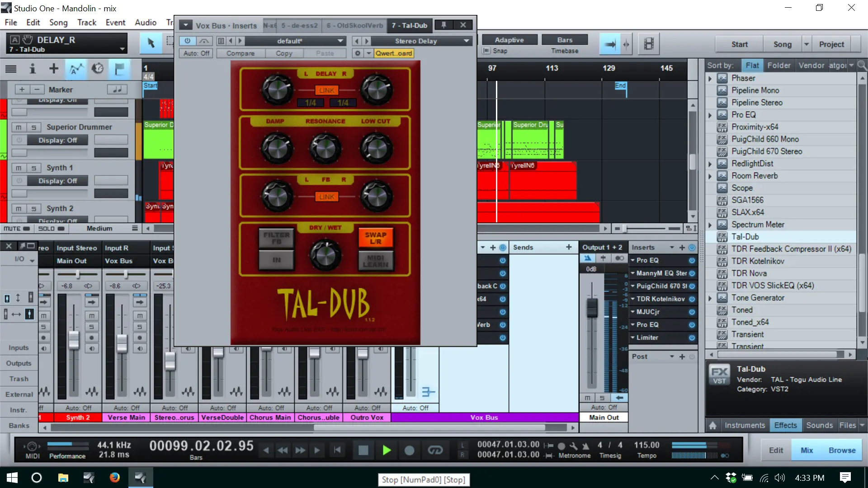The height and width of the screenshot is (488, 868).
Task: Enable SWAP L/R in Tal-Dub
Action: coord(376,238)
